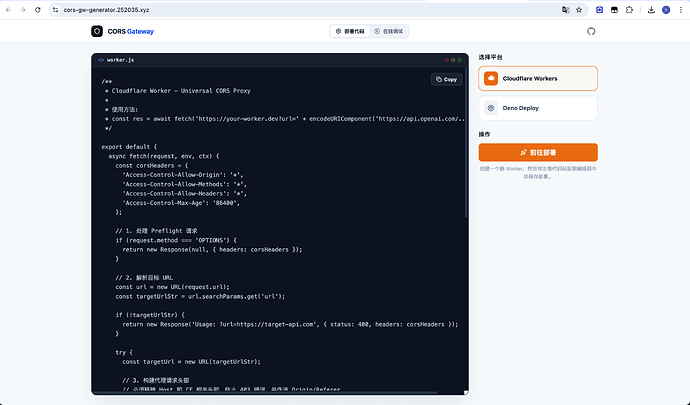Click the CORS Gateway logo icon
Screen dimensions: 690x405
(x=97, y=31)
